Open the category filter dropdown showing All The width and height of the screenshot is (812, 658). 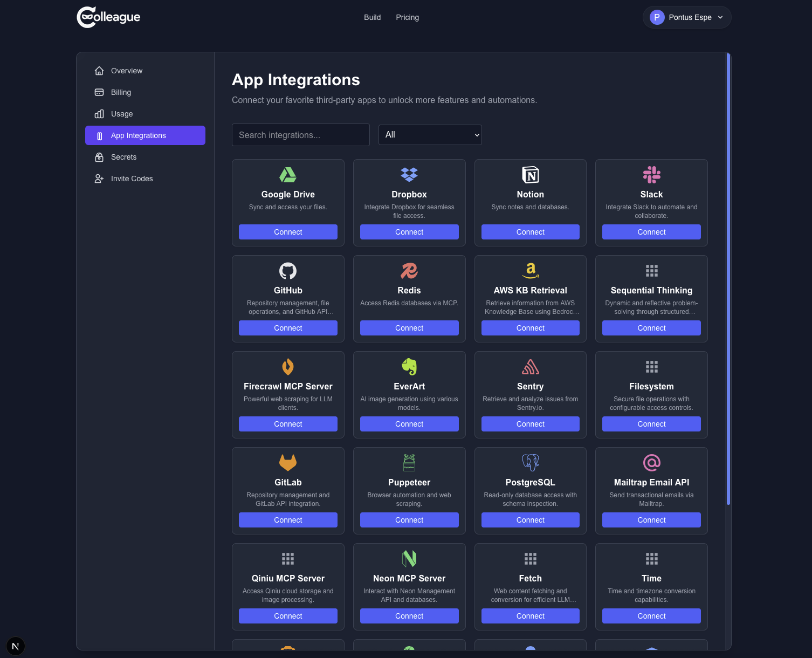coord(430,135)
